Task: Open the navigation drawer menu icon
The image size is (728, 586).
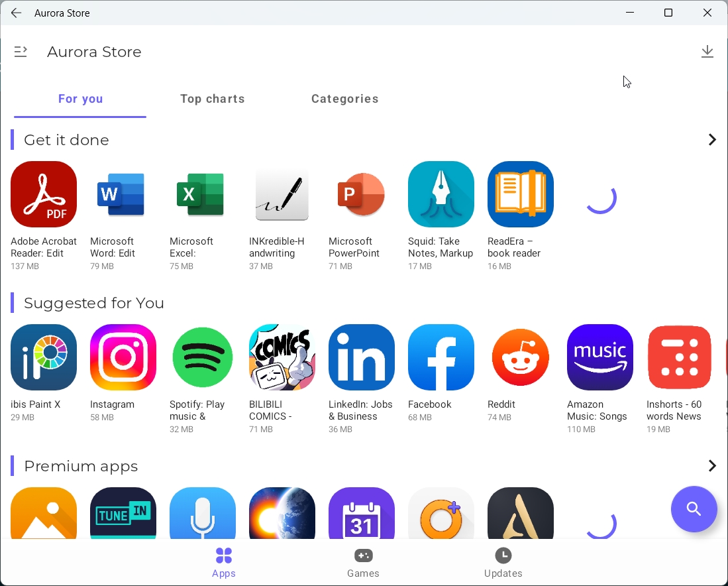Action: (21, 52)
